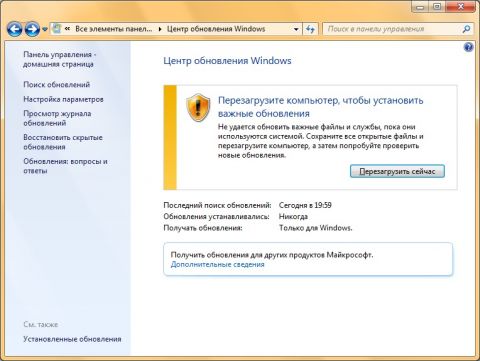Click 'Получать обновления:' label
480x361 pixels.
click(203, 228)
